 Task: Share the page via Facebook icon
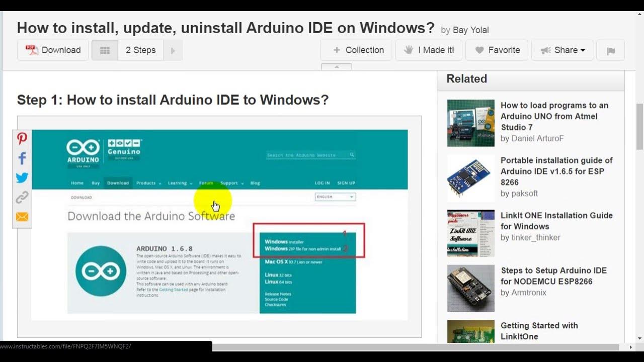tap(22, 158)
